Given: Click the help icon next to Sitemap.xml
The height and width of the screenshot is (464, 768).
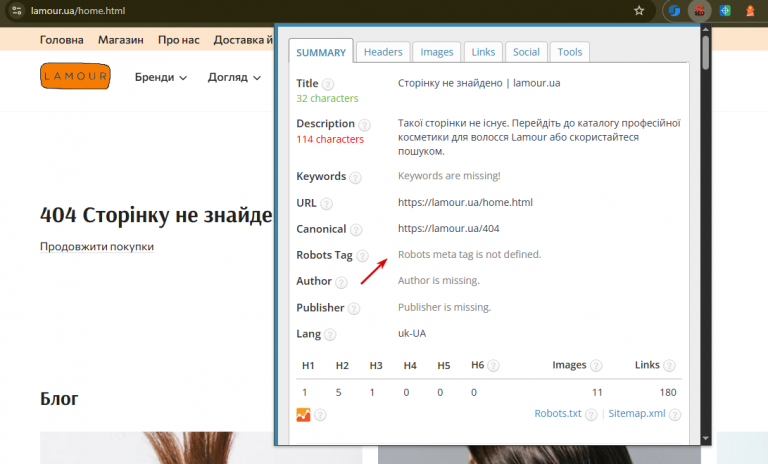Looking at the screenshot, I should [675, 415].
